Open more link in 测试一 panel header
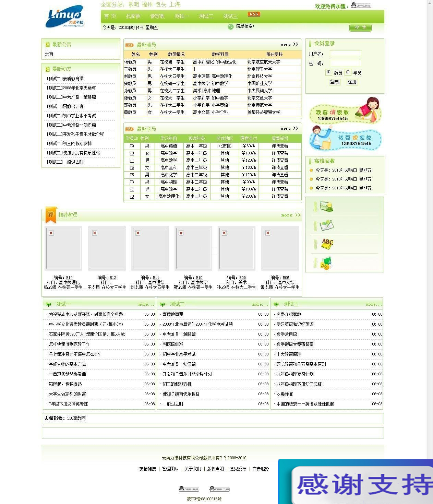 point(146,304)
